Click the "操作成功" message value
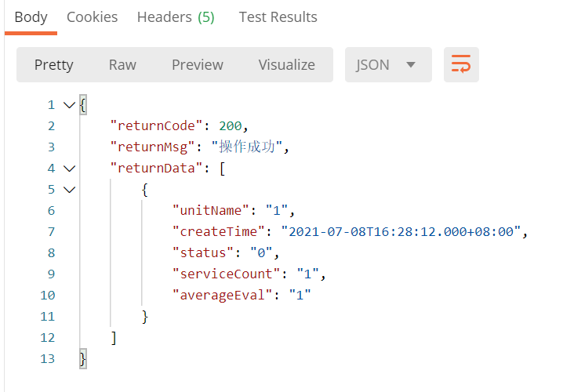 click(x=247, y=147)
